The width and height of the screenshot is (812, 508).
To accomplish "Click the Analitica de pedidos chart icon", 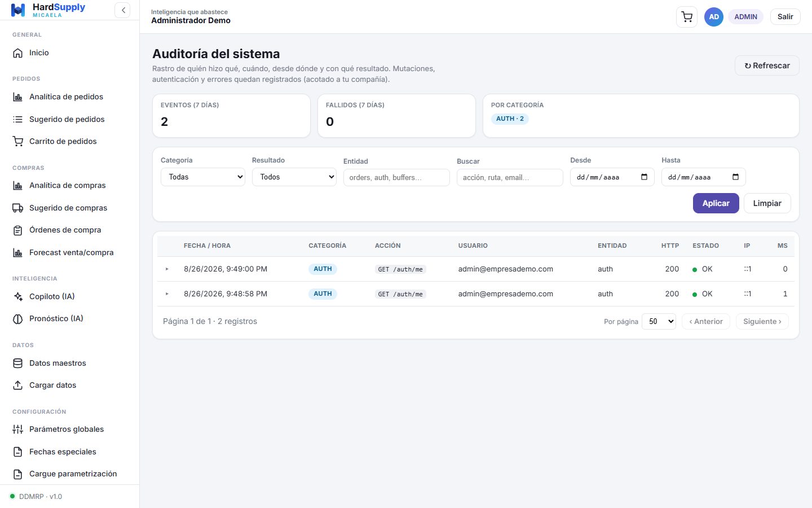I will 18,97.
